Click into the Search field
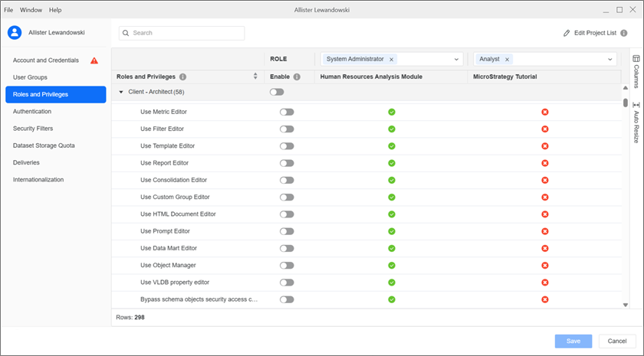The width and height of the screenshot is (644, 356). (184, 33)
